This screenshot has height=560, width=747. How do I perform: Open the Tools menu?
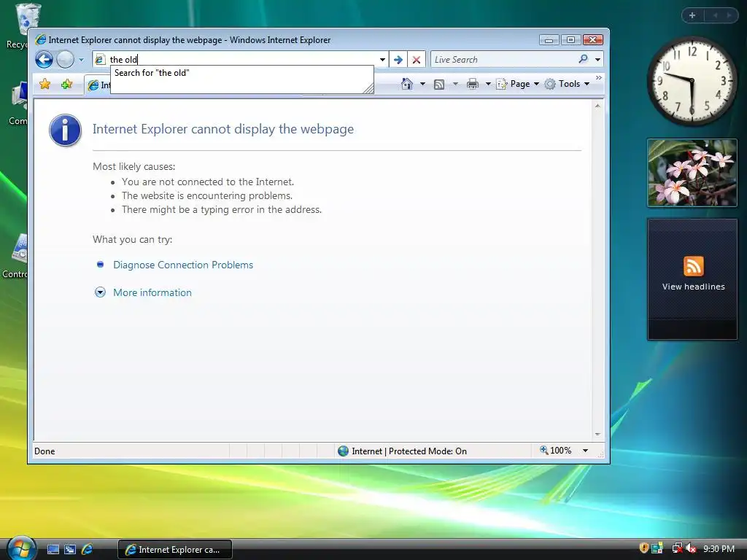coord(568,84)
